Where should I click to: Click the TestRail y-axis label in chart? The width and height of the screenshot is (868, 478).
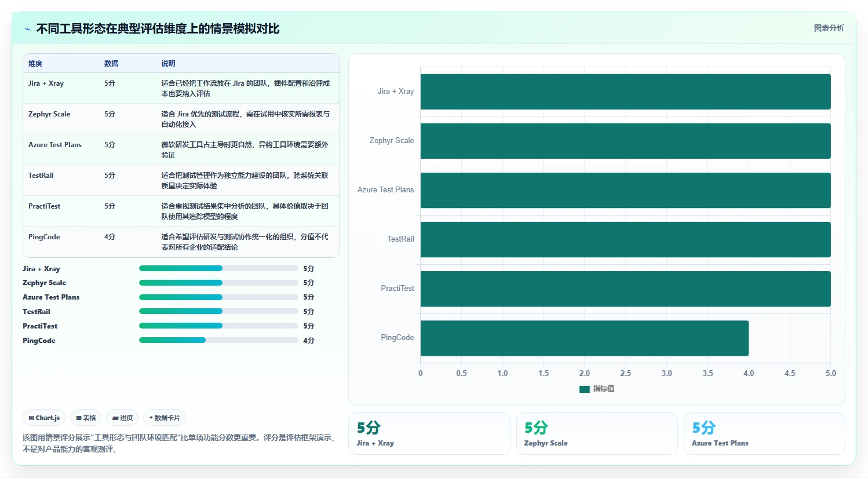(401, 239)
